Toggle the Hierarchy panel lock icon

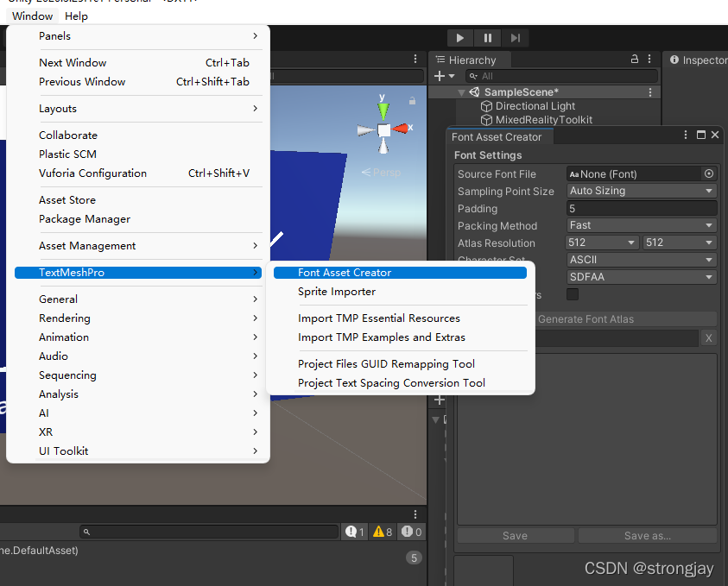(635, 59)
